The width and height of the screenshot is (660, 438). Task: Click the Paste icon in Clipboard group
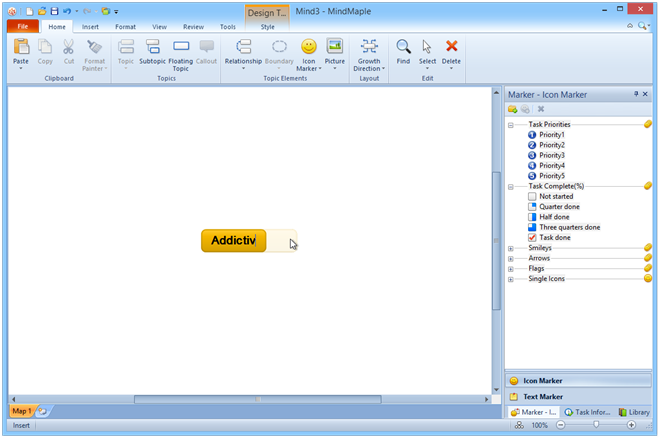point(21,48)
